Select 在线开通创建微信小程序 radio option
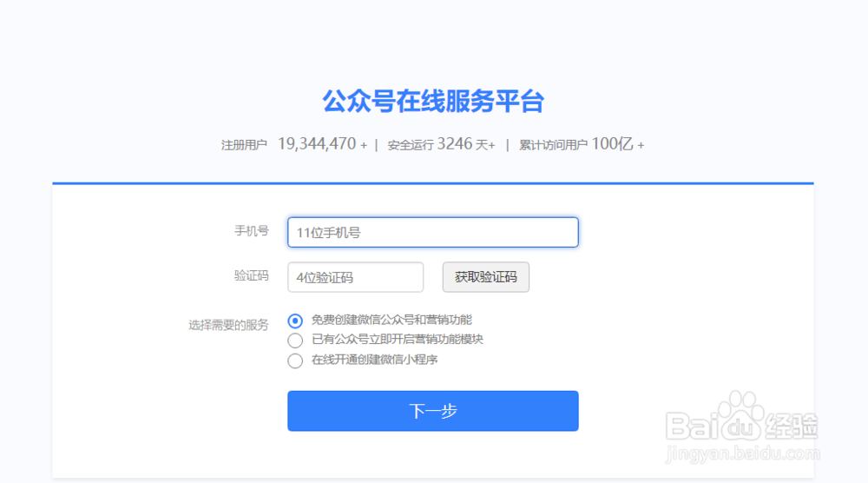Screen dimensions: 868x483 pos(295,361)
